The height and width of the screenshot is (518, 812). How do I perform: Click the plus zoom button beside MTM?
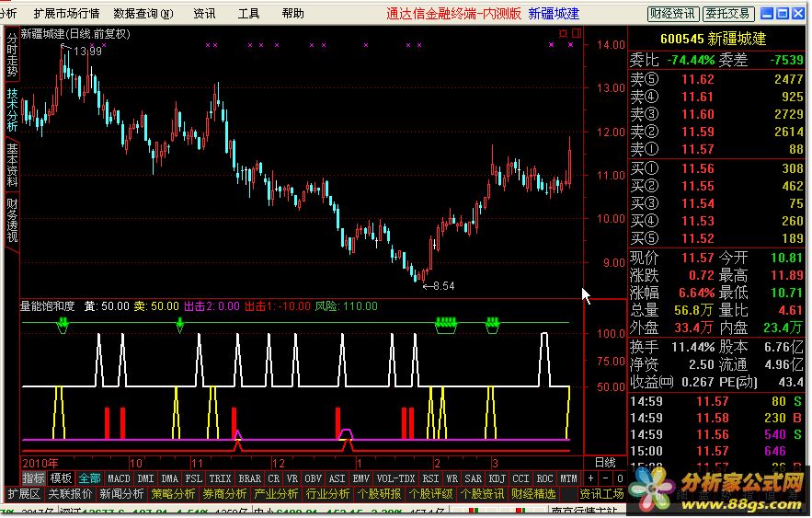coord(591,478)
